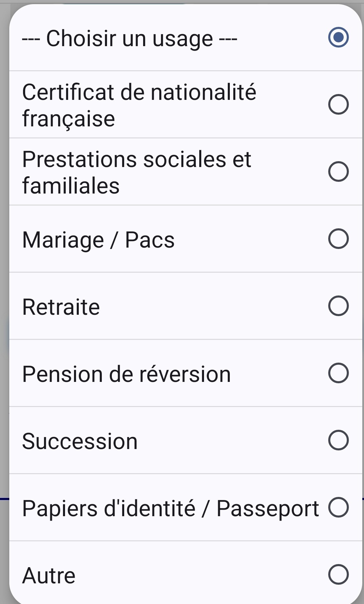This screenshot has height=604, width=364.
Task: Click the 'Autre' option label
Action: (x=49, y=575)
